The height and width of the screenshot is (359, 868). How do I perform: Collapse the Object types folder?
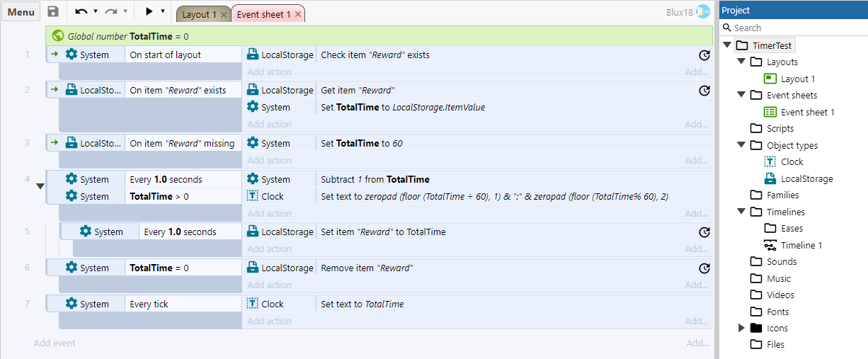tap(741, 145)
